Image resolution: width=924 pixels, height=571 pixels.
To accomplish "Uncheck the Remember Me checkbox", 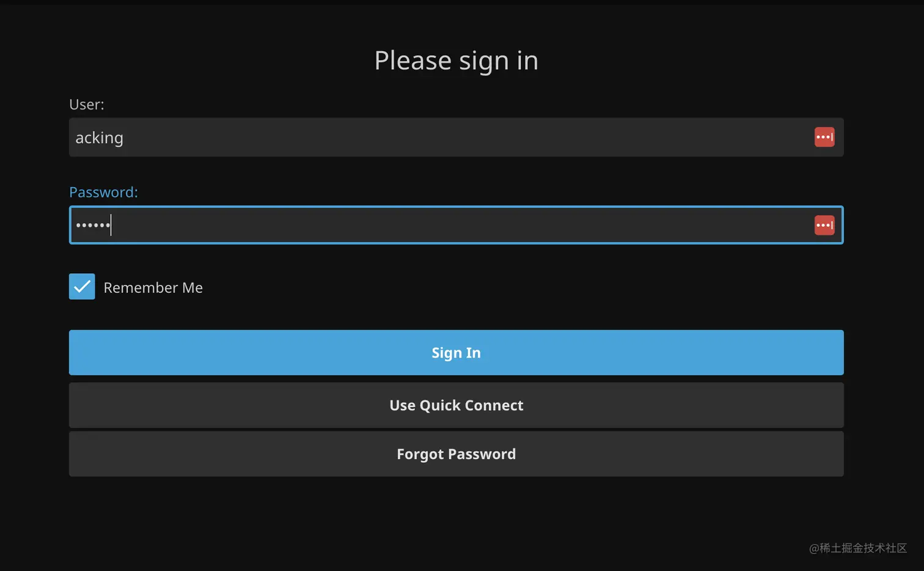I will pos(82,286).
